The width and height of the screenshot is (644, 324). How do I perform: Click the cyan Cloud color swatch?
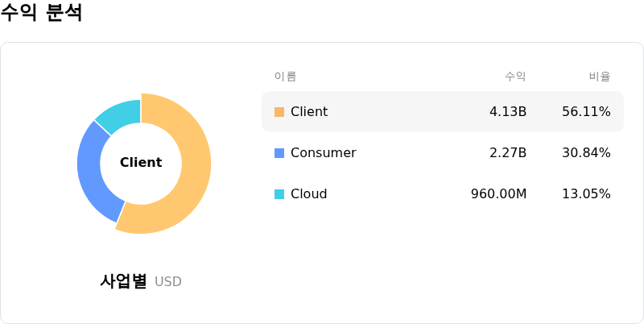coord(279,194)
